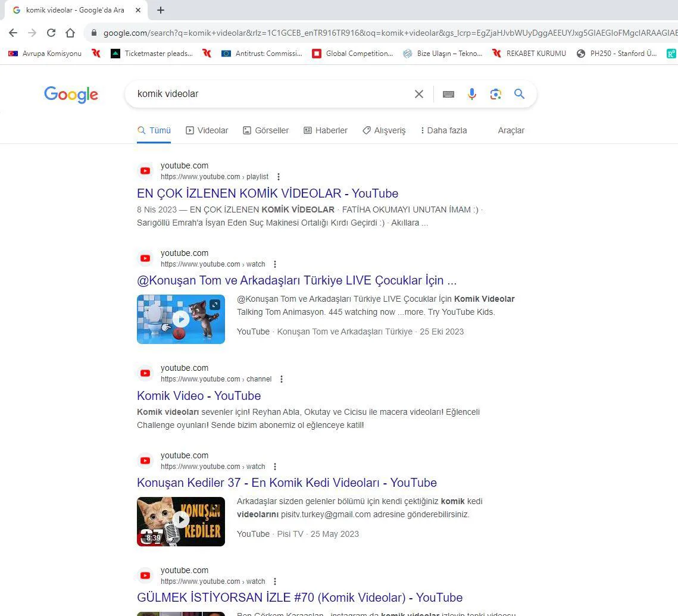Start voice search with microphone icon
This screenshot has height=616, width=678.
click(472, 94)
